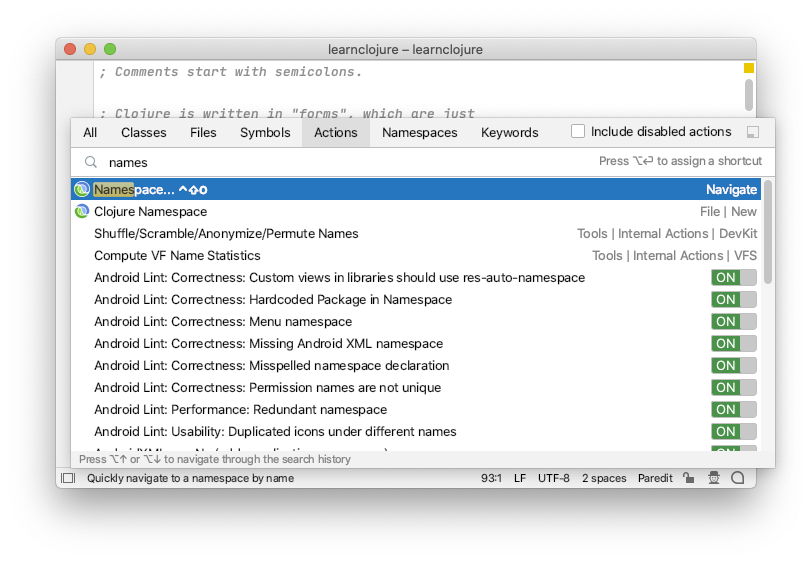Open the All search tab
The width and height of the screenshot is (812, 562).
[x=90, y=133]
